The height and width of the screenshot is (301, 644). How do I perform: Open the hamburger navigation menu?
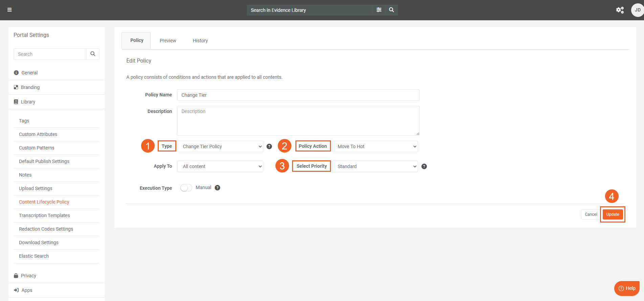click(9, 10)
